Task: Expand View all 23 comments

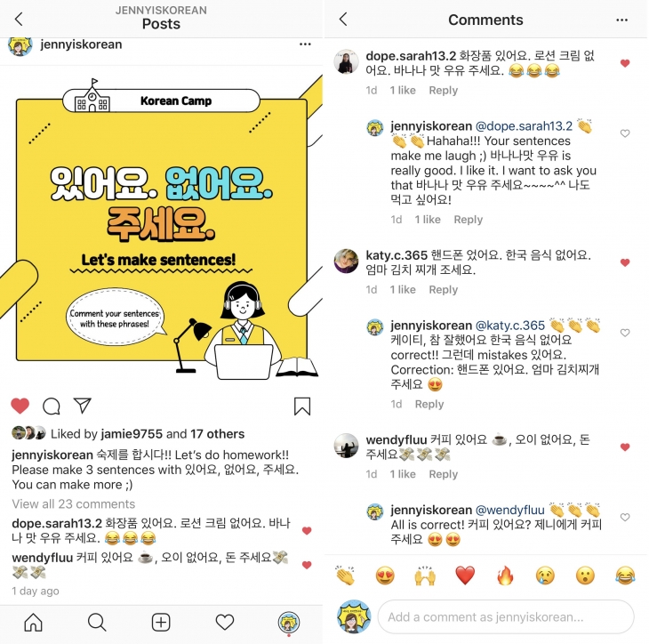Action: pos(74,504)
